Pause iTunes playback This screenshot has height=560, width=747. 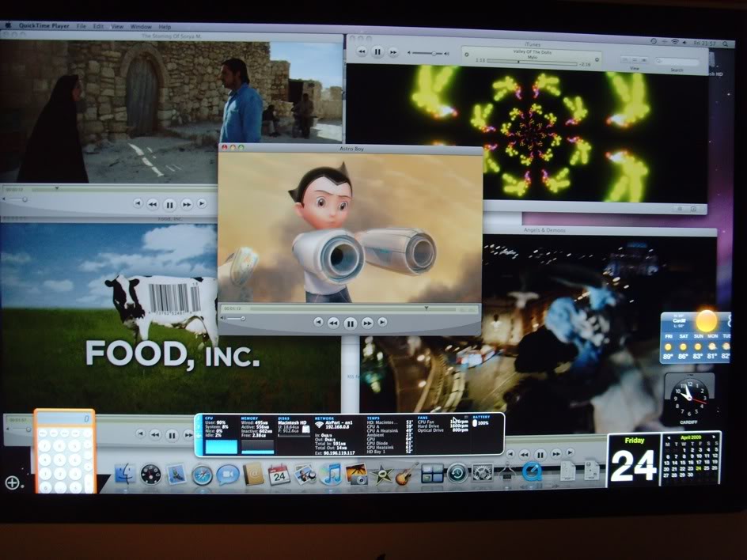[377, 51]
